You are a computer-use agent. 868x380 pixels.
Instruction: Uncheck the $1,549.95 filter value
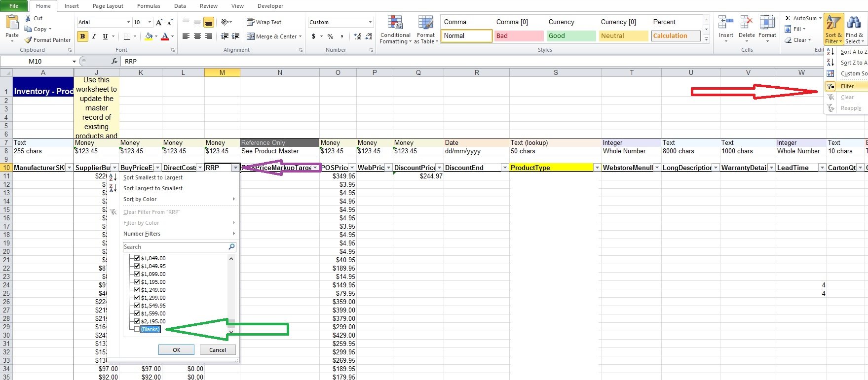point(137,306)
